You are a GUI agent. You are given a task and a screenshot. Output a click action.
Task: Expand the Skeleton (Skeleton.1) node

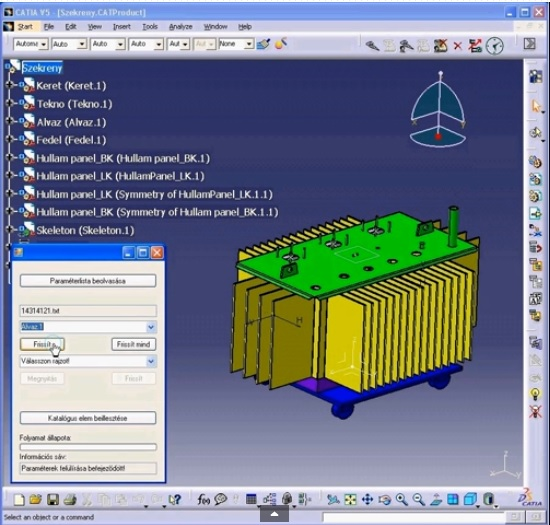(9, 229)
